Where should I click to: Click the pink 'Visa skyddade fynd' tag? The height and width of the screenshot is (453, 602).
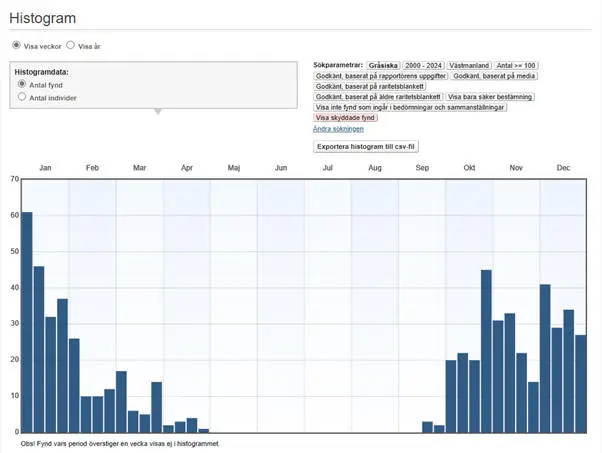(x=347, y=118)
